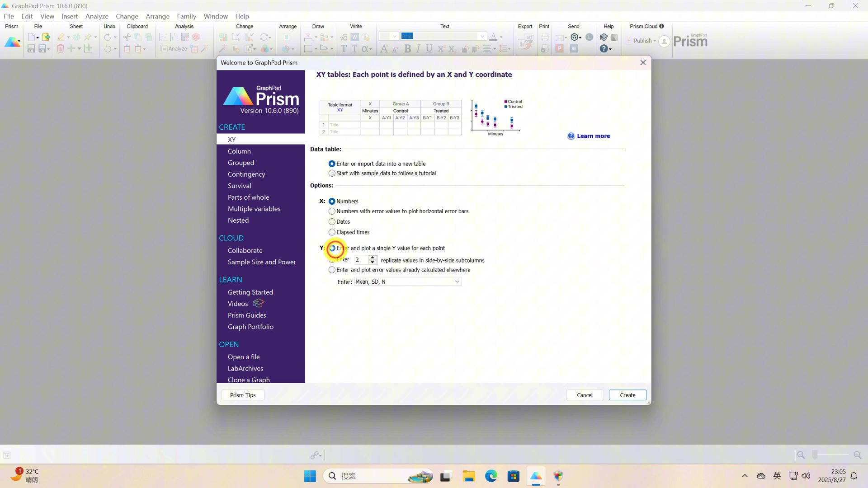868x488 pixels.
Task: Select 'Enter and plot error values already calculated elsewhere'
Action: 332,270
